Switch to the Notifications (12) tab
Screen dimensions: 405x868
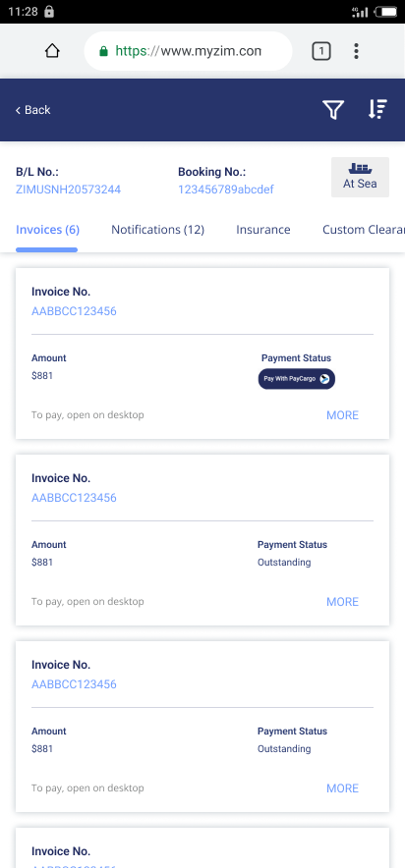tap(158, 230)
